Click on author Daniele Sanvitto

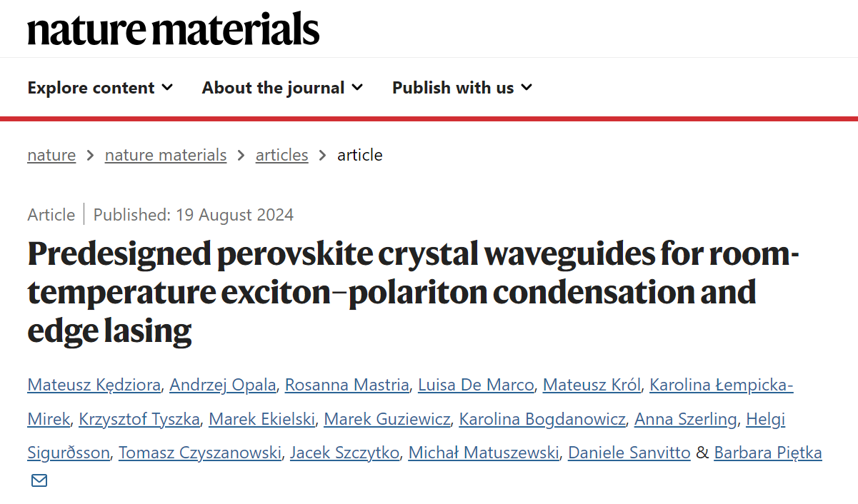pyautogui.click(x=629, y=453)
